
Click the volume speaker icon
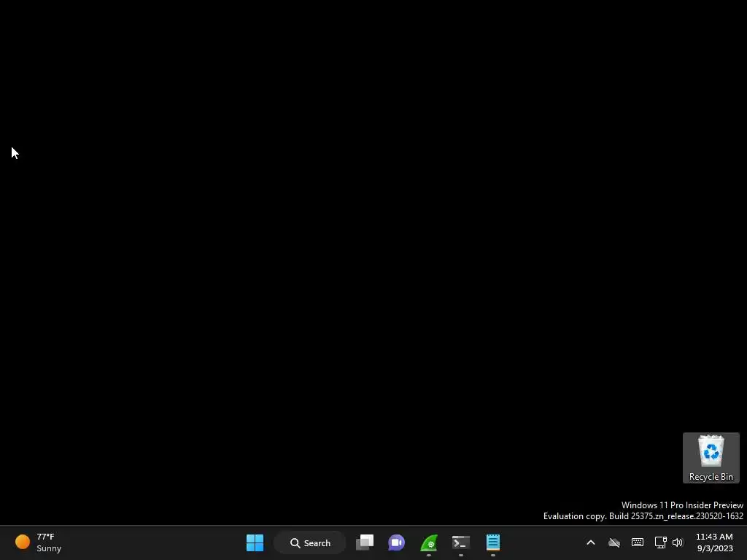coord(678,542)
